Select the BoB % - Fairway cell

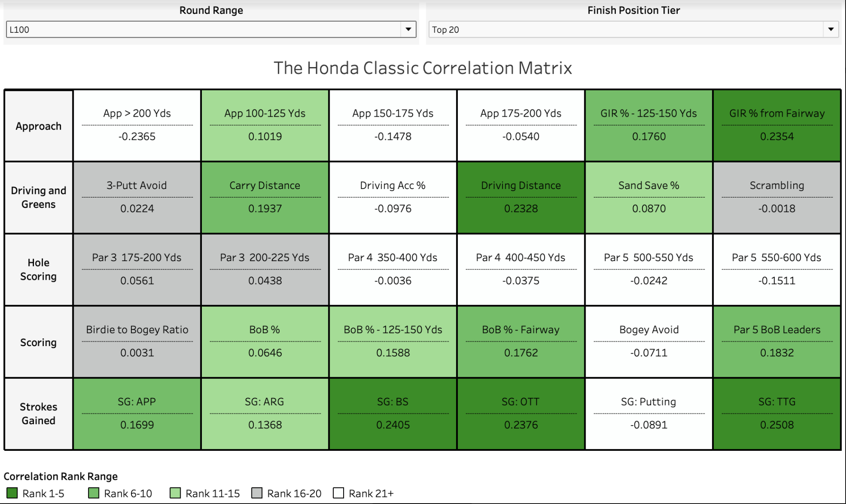tap(521, 342)
